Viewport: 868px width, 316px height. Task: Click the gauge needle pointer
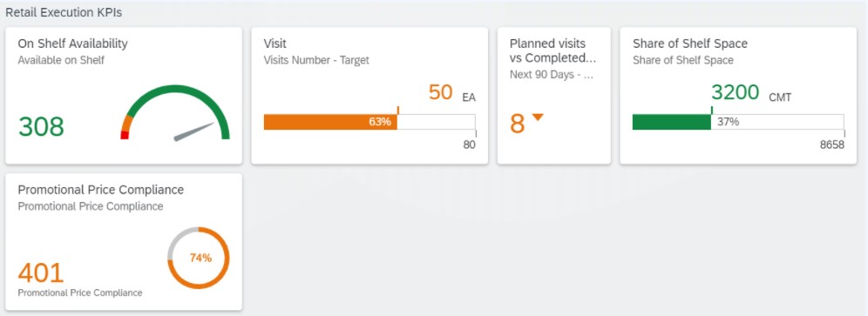click(x=193, y=131)
